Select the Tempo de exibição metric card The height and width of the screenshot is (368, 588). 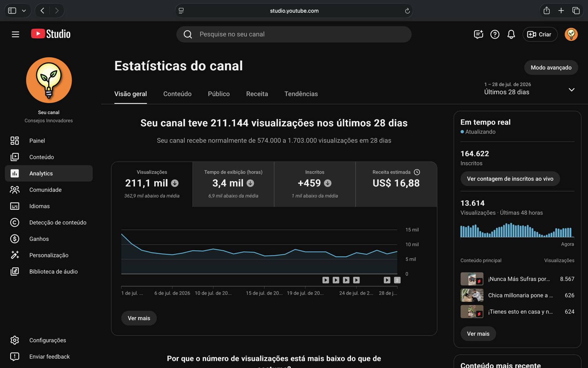233,184
